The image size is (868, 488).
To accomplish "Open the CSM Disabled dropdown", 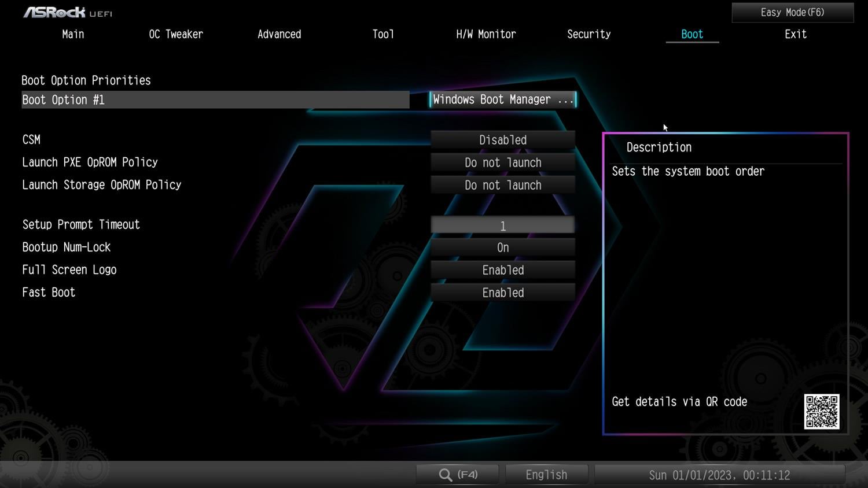I will [502, 140].
